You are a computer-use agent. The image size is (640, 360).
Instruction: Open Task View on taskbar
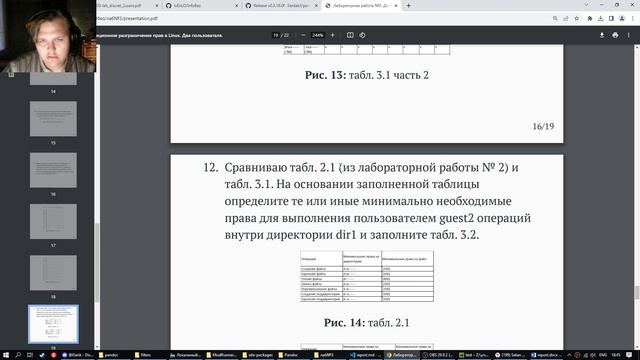(29, 355)
